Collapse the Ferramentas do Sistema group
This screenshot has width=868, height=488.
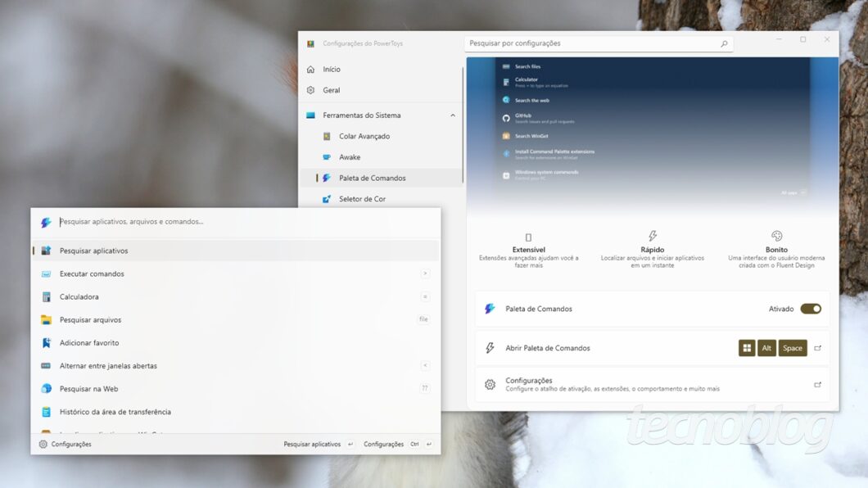(453, 115)
